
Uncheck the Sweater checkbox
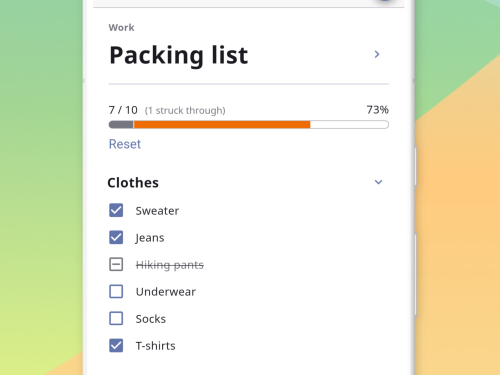click(116, 210)
